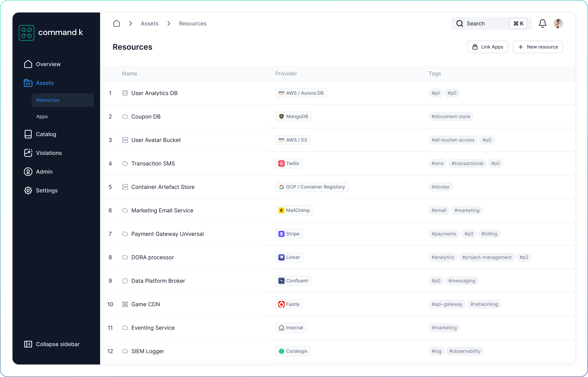Click the AWS / S3 provider chip
Image resolution: width=588 pixels, height=377 pixels.
(x=293, y=140)
